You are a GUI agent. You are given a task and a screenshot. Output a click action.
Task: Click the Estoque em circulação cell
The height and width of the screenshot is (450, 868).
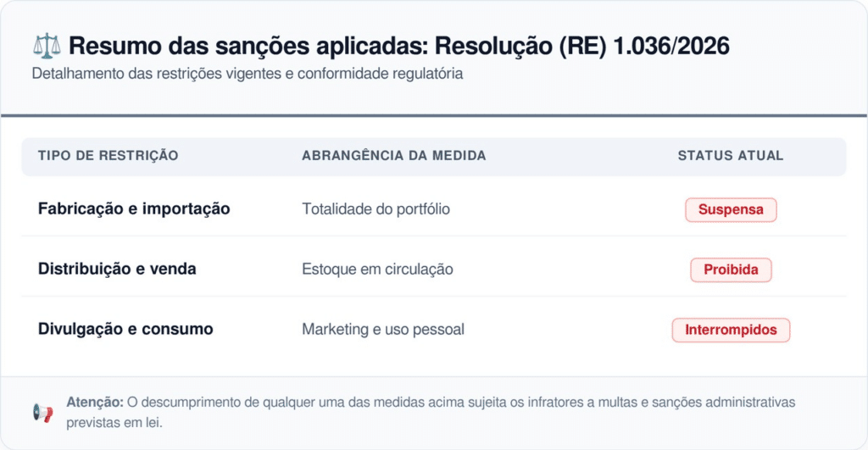[377, 269]
